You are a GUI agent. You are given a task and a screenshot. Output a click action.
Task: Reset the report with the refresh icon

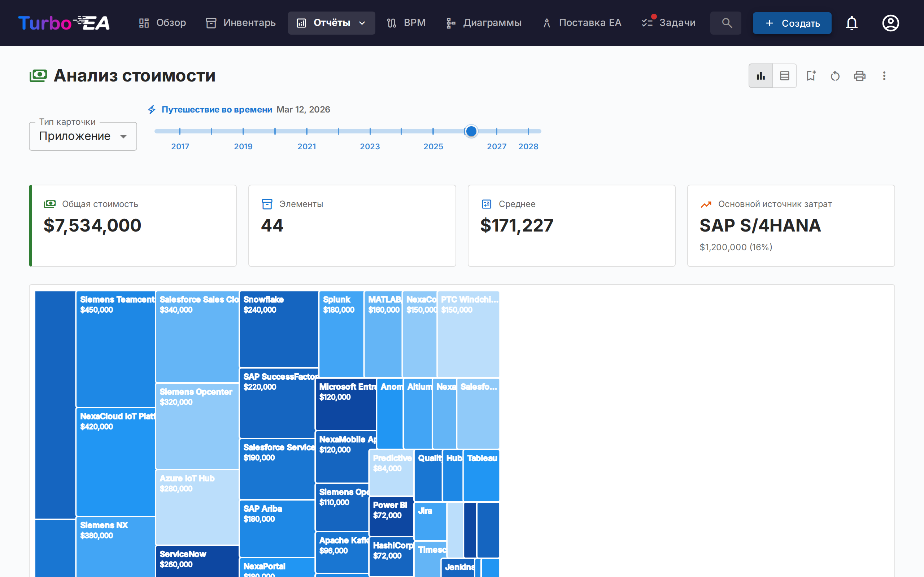(x=835, y=76)
